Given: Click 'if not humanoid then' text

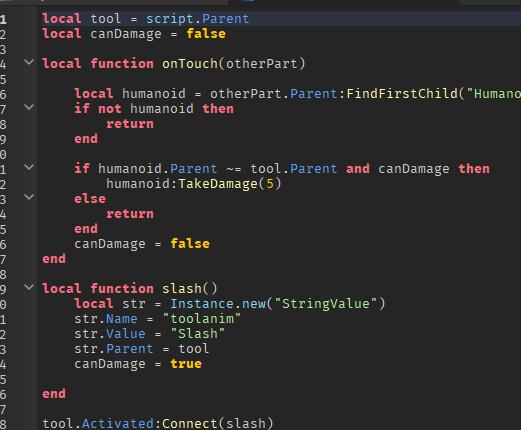Looking at the screenshot, I should [x=154, y=109].
